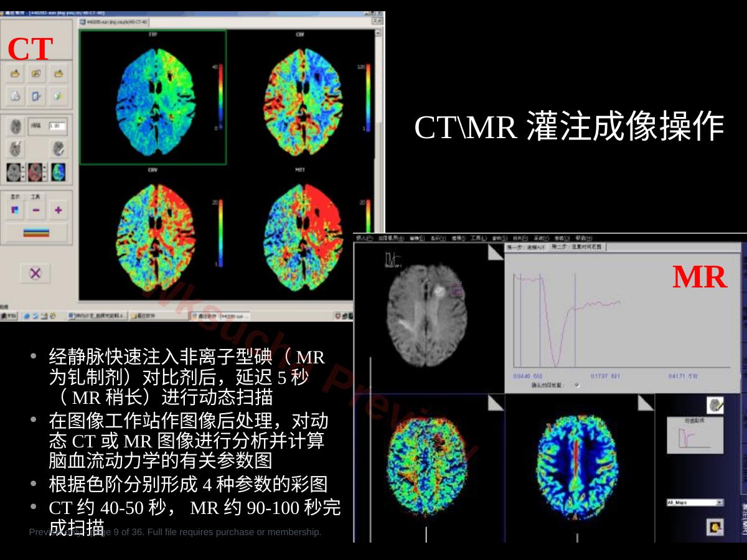Click the rainbow color palette button
The width and height of the screenshot is (747, 560).
point(36,233)
